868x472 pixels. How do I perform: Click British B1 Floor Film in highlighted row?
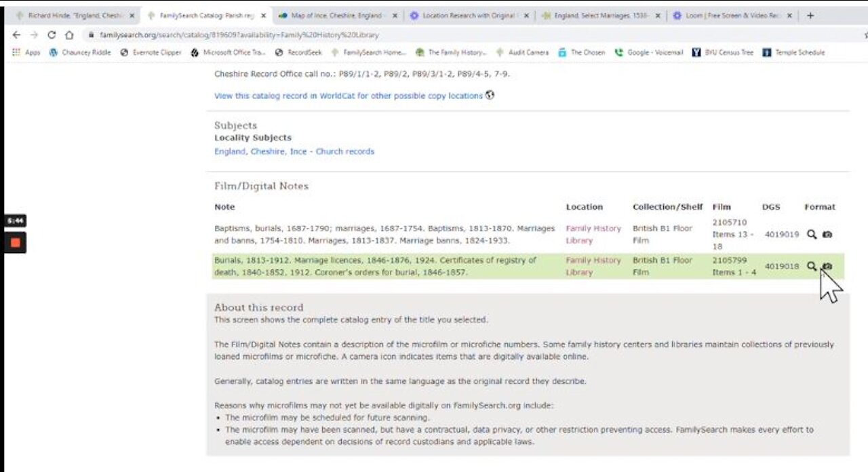pyautogui.click(x=663, y=267)
